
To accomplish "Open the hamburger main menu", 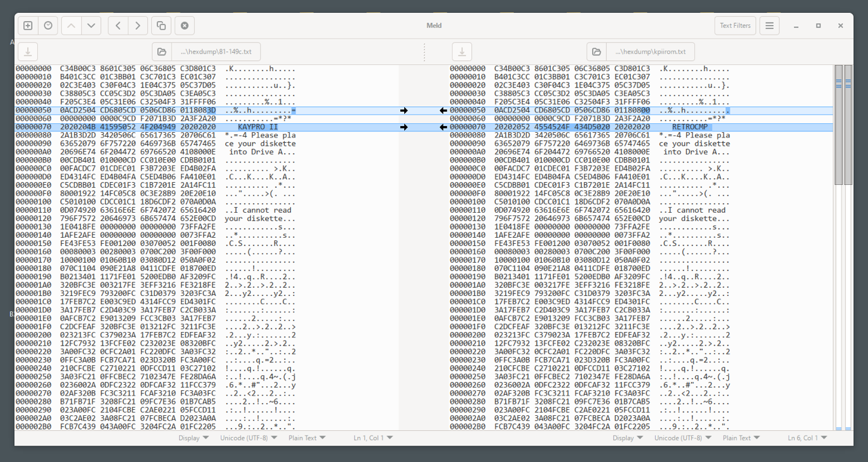I will [x=769, y=26].
